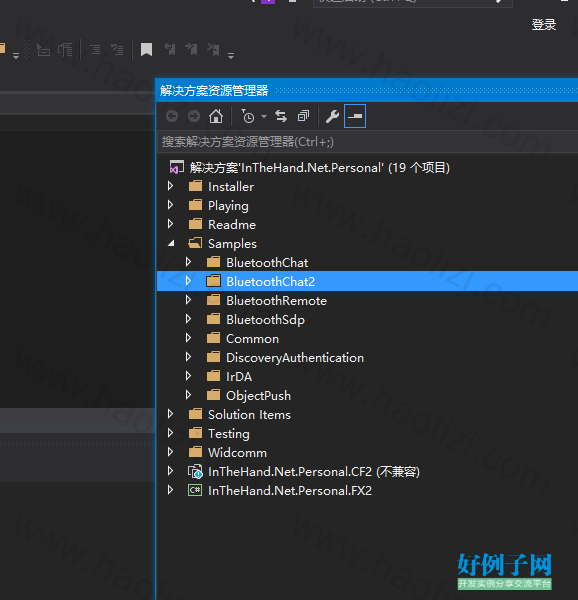
Task: Click the Home icon in Solution Explorer
Action: click(216, 116)
